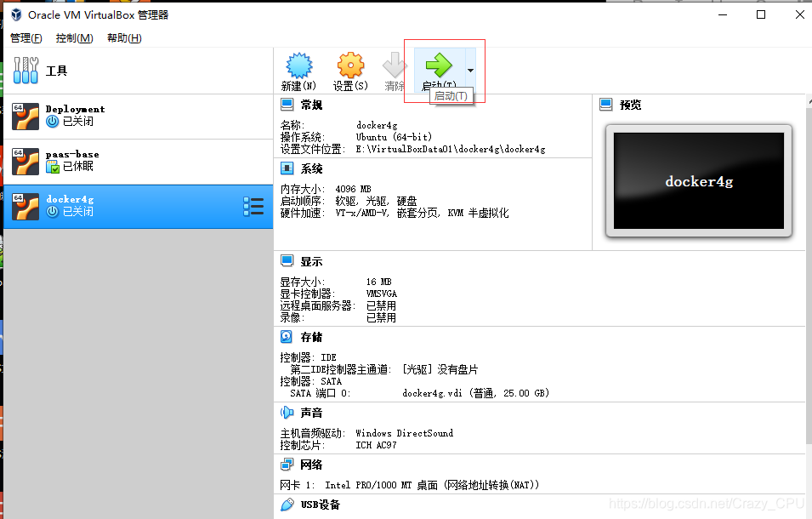Open the 常规 section heading link
Viewport: 812px width, 519px height.
[x=311, y=105]
